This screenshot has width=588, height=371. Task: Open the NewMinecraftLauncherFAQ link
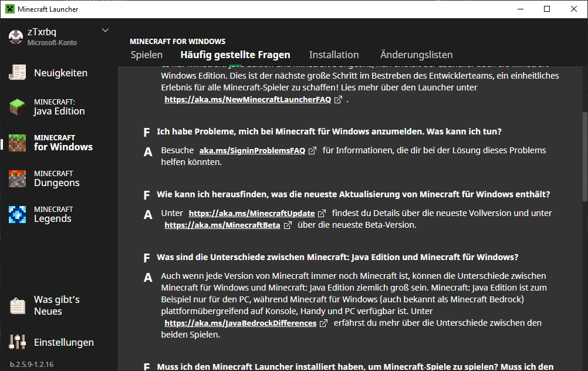[248, 99]
